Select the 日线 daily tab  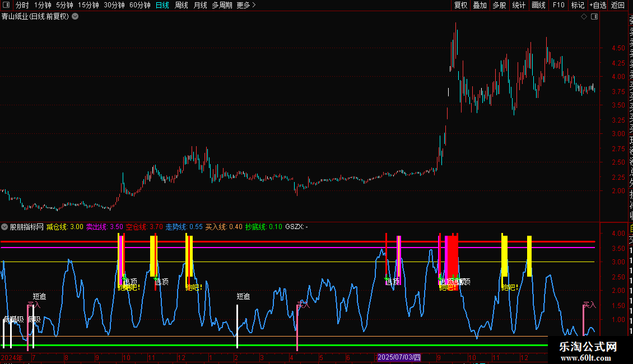(162, 5)
